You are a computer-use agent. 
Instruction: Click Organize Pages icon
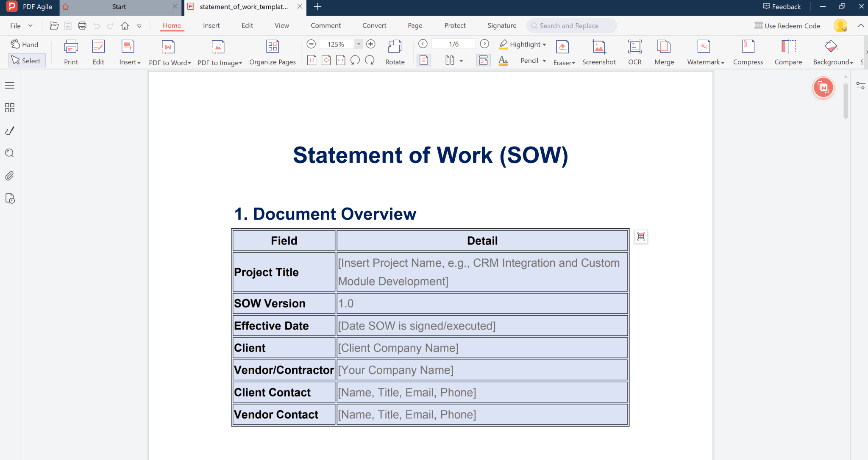pos(272,47)
